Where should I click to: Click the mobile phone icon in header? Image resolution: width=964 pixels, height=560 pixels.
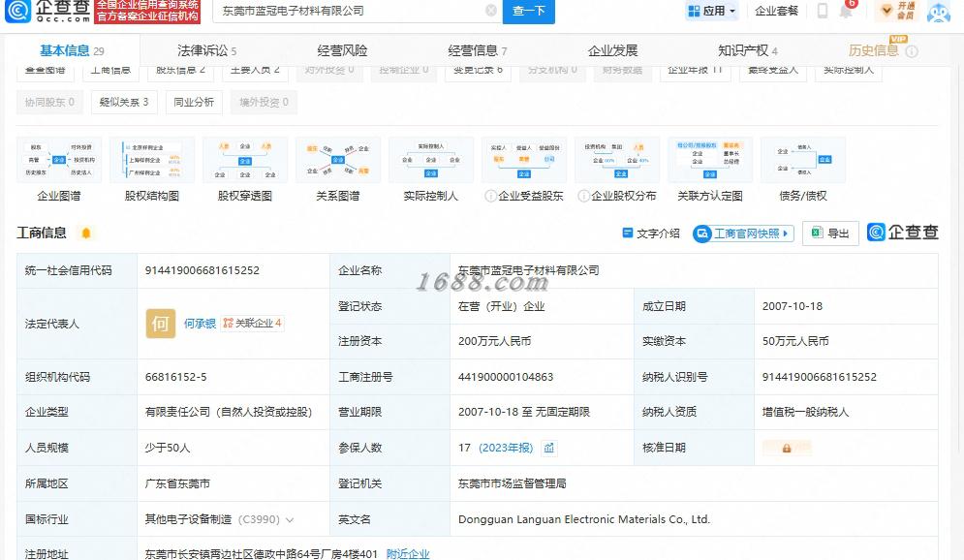coord(822,11)
